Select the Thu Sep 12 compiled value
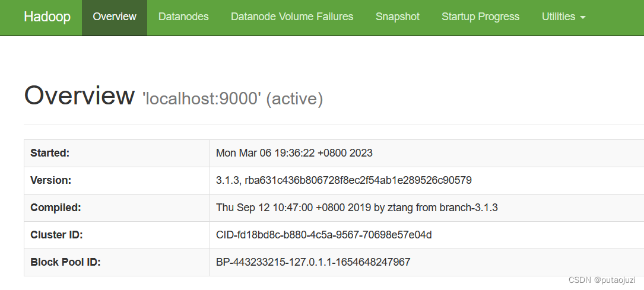The width and height of the screenshot is (644, 290). point(357,208)
